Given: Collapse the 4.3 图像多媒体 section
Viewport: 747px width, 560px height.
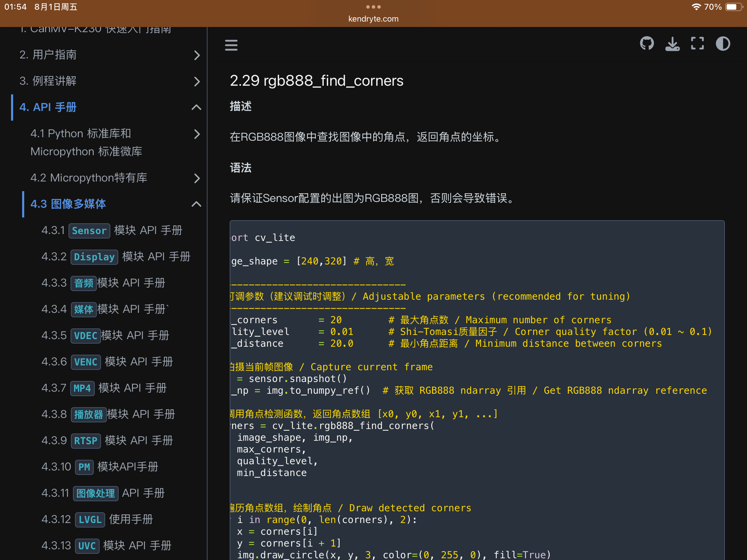Looking at the screenshot, I should click(x=196, y=204).
